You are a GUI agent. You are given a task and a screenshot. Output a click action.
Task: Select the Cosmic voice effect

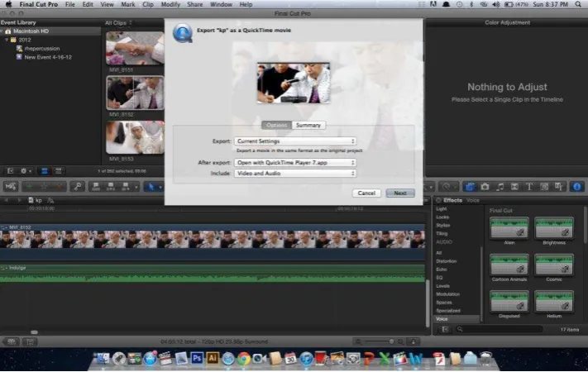click(x=554, y=265)
